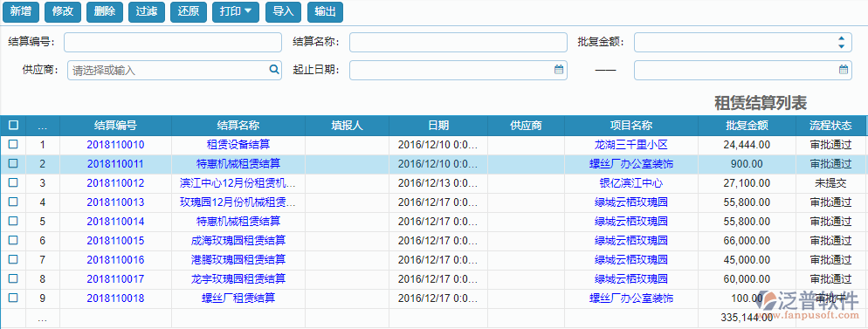Click the 删除 button

click(105, 12)
